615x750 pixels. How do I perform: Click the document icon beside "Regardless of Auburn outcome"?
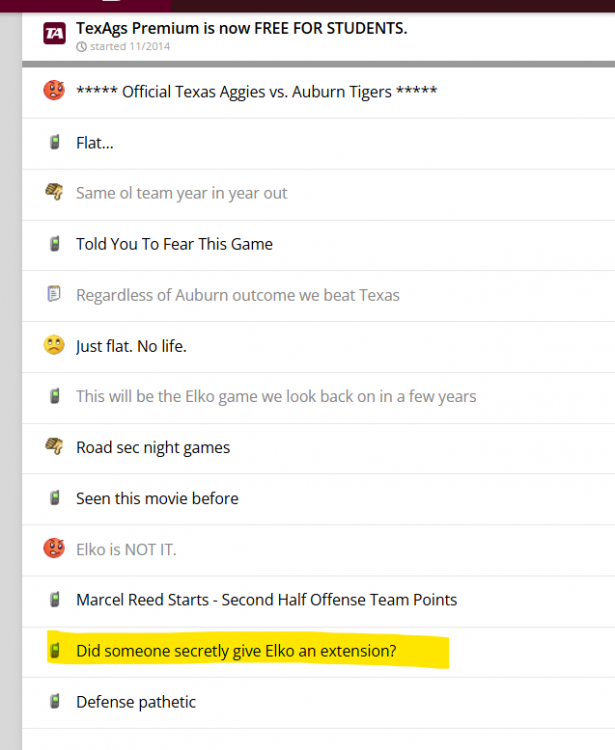click(54, 294)
